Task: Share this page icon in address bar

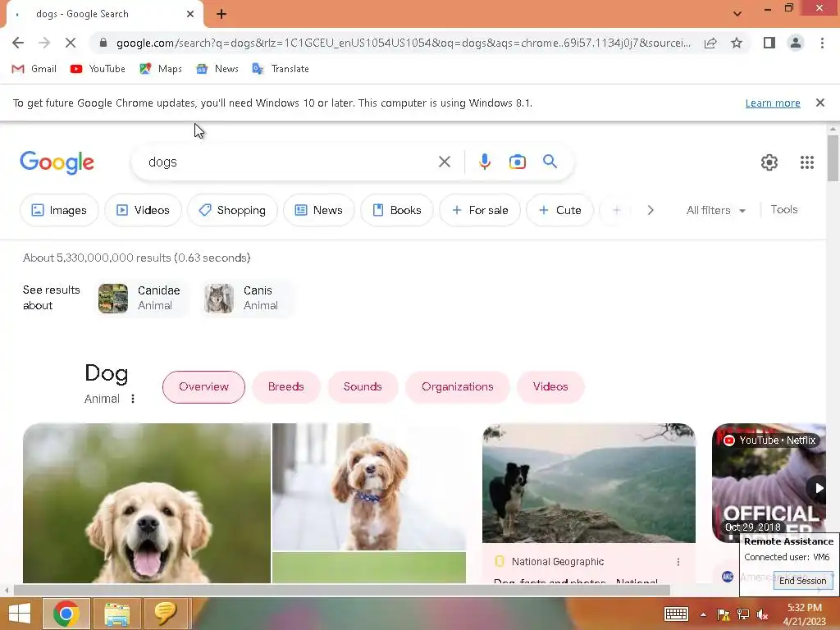Action: [710, 43]
